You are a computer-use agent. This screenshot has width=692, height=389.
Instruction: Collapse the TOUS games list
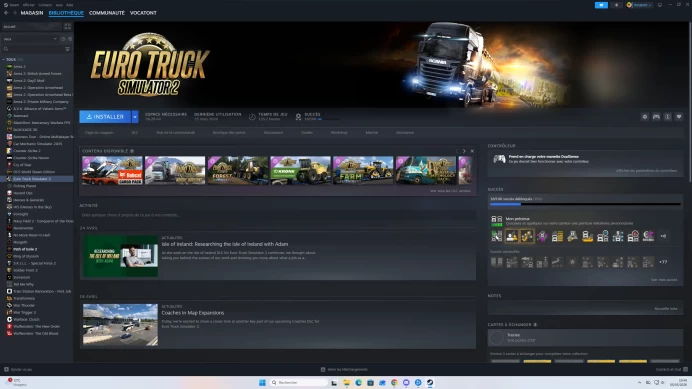pyautogui.click(x=4, y=59)
